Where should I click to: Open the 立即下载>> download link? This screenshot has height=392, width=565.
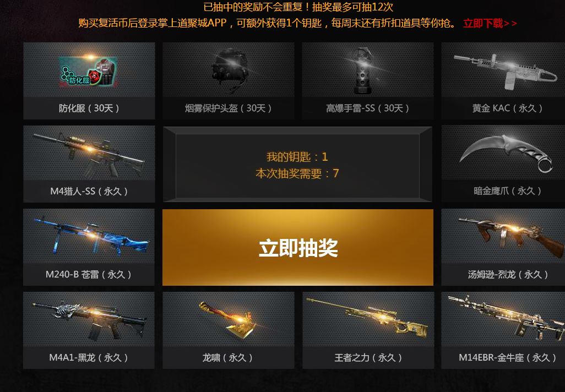click(x=490, y=24)
